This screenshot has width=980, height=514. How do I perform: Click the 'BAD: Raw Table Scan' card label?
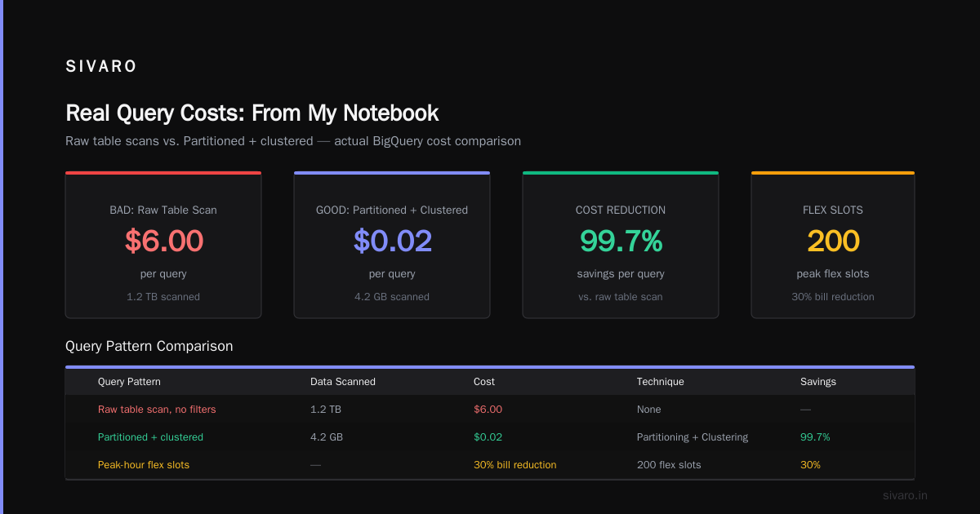pyautogui.click(x=163, y=210)
